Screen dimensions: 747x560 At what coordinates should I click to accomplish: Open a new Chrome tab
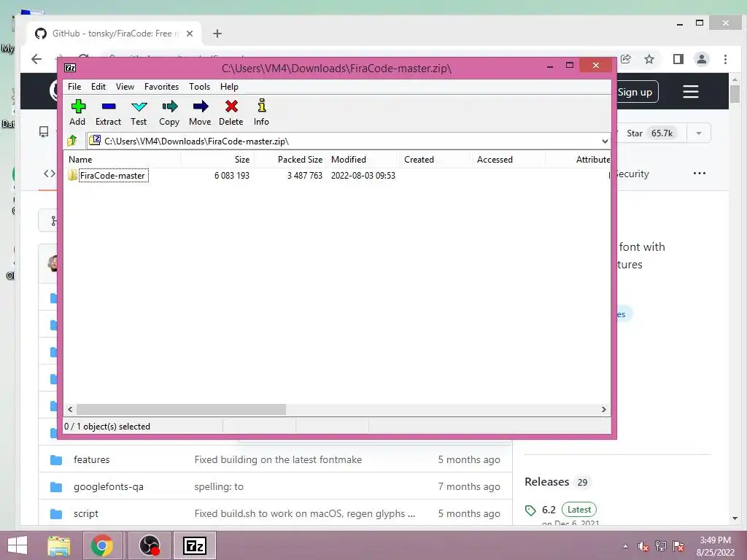(217, 34)
